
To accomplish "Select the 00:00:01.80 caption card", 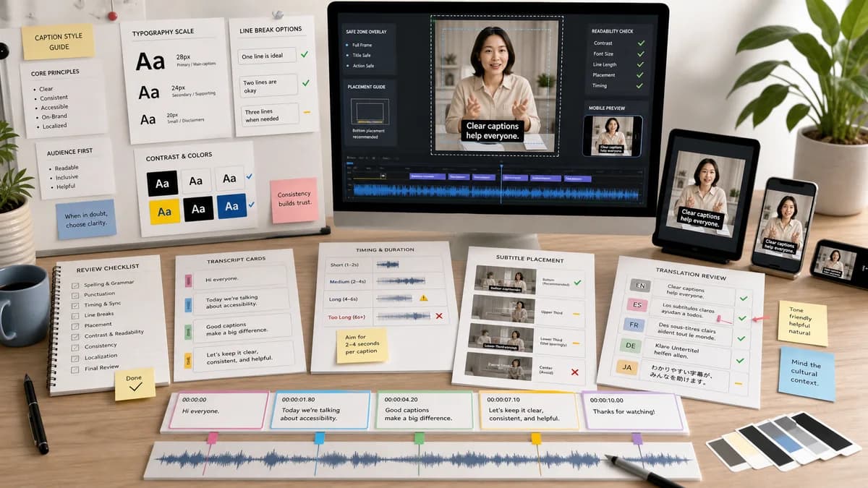I will point(319,411).
